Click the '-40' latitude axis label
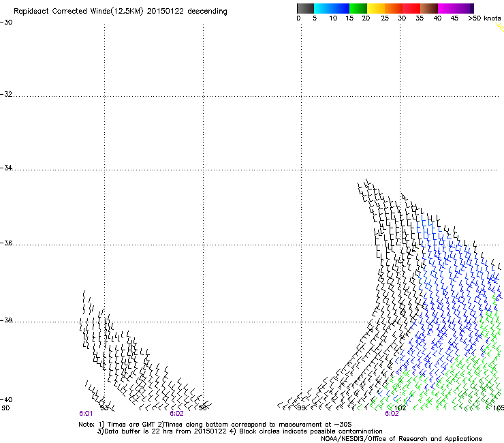The image size is (504, 443). coord(6,400)
